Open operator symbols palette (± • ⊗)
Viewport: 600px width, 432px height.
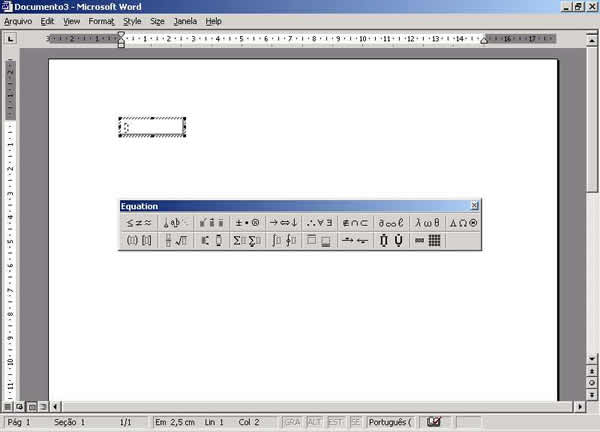click(247, 223)
